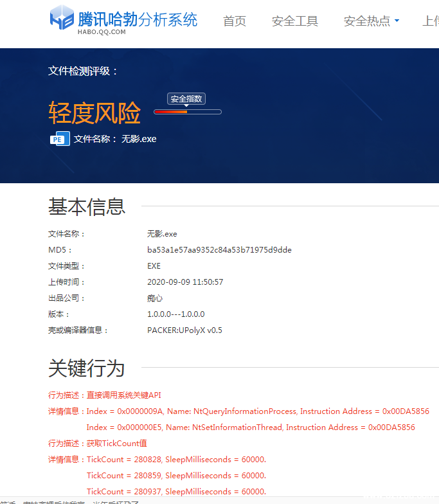
Task: Click the HABO.QQ.COM text under logo
Action: [x=102, y=31]
